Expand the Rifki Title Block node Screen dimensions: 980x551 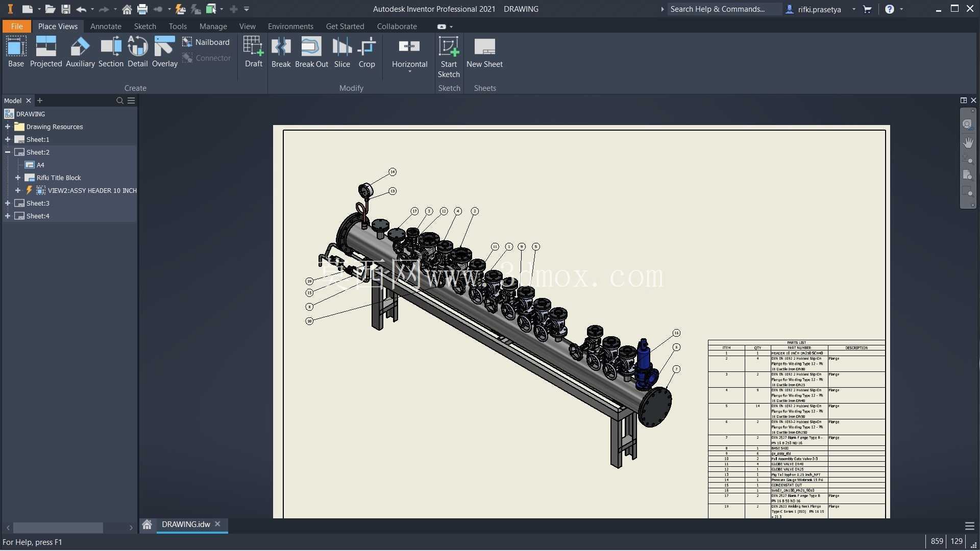pyautogui.click(x=18, y=178)
